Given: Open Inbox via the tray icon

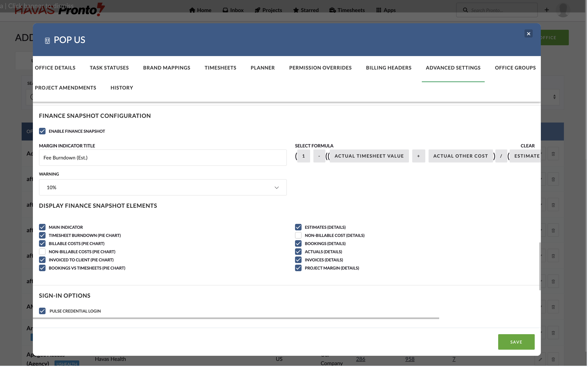Looking at the screenshot, I should click(225, 10).
